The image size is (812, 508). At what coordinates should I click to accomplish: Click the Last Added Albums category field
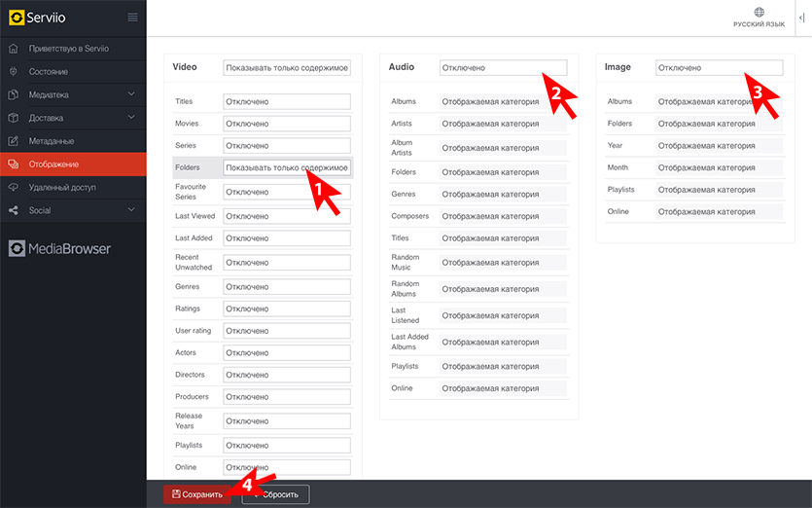[503, 343]
